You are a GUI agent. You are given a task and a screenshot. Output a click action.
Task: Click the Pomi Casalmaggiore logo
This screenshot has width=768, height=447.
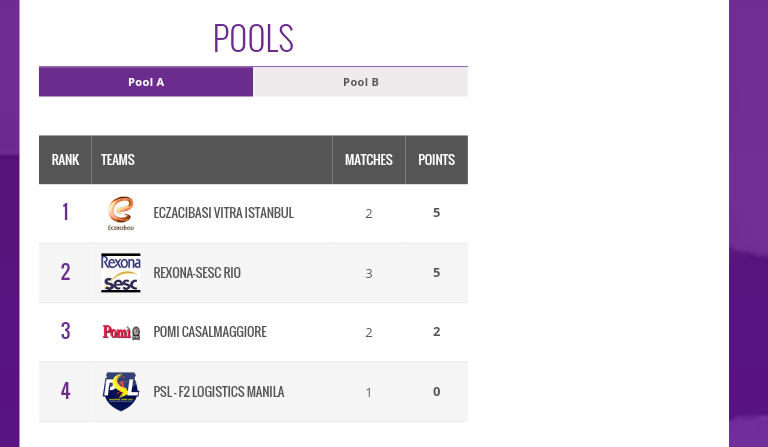click(121, 332)
